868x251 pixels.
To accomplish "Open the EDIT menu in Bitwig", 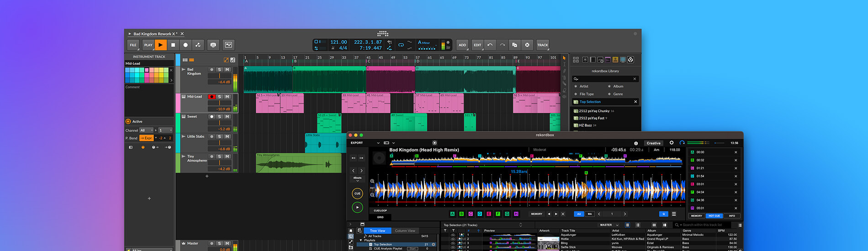I will pyautogui.click(x=477, y=45).
